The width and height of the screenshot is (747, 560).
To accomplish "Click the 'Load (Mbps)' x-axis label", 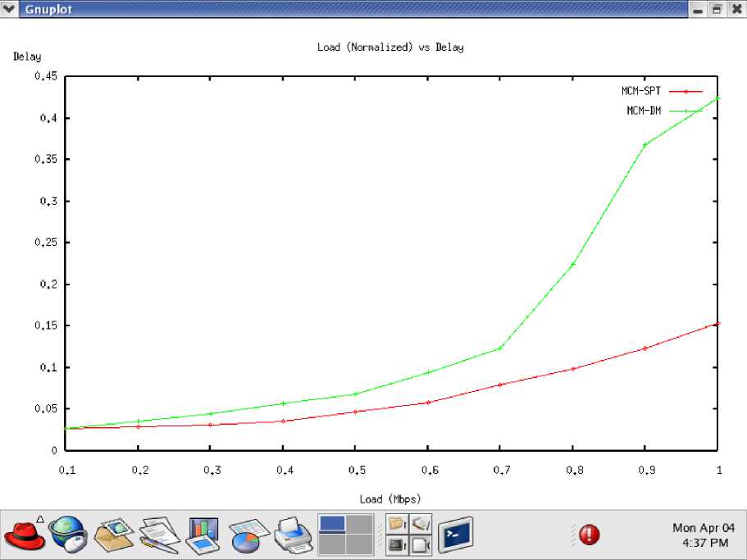I will click(390, 499).
